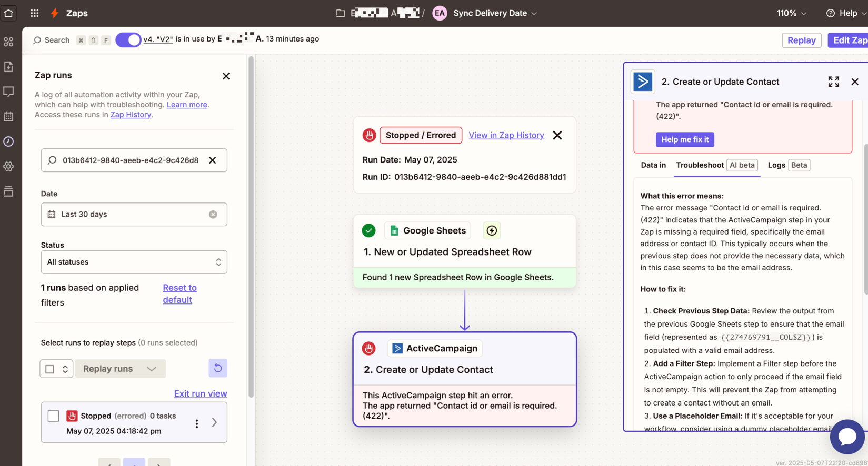Toggle the Zap on/off switch
This screenshot has height=466, width=868.
(128, 39)
